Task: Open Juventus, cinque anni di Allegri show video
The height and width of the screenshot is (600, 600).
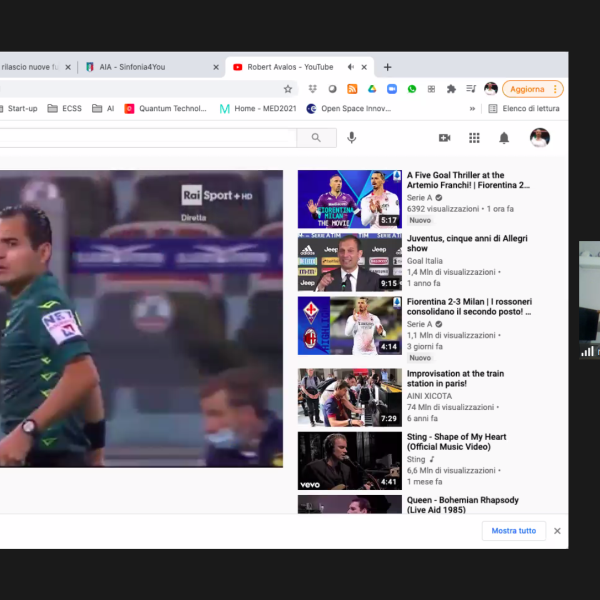Action: click(x=467, y=245)
